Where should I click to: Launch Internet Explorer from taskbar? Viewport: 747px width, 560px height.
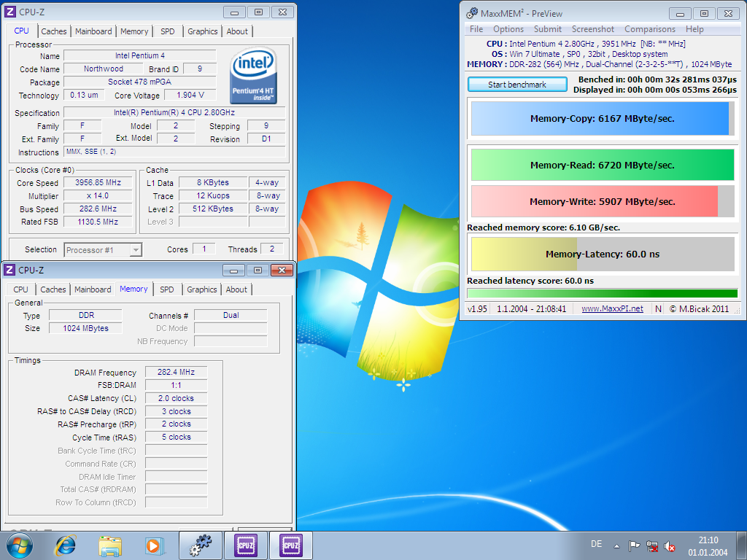pos(65,545)
